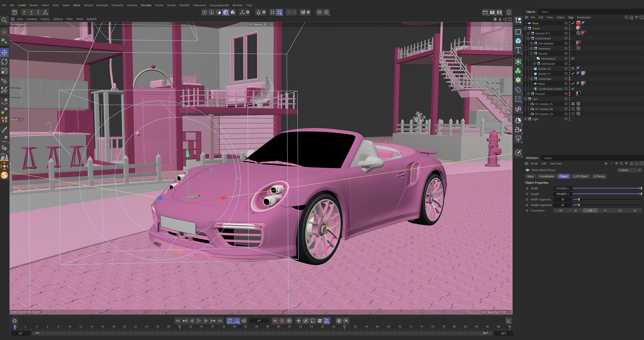Screen dimensions: 644x340
Task: Open the MoGraph menu
Action: (102, 5)
